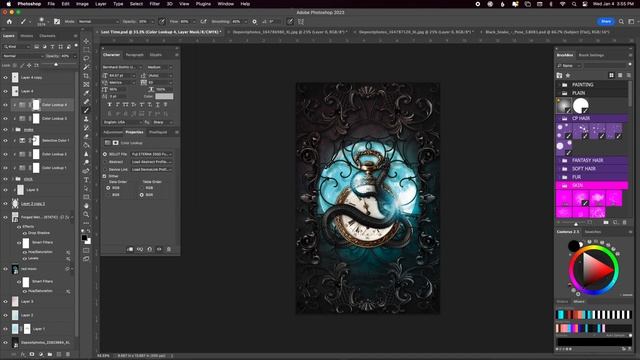Open the 3DLUT file selection dropdown
640x360 pixels.
pos(151,154)
